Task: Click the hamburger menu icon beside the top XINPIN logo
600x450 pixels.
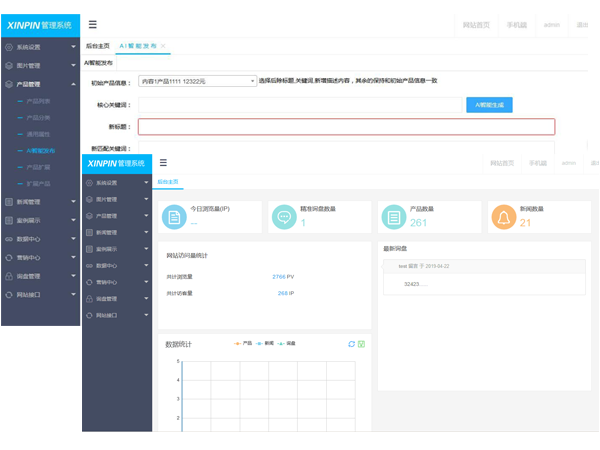Action: pos(93,24)
